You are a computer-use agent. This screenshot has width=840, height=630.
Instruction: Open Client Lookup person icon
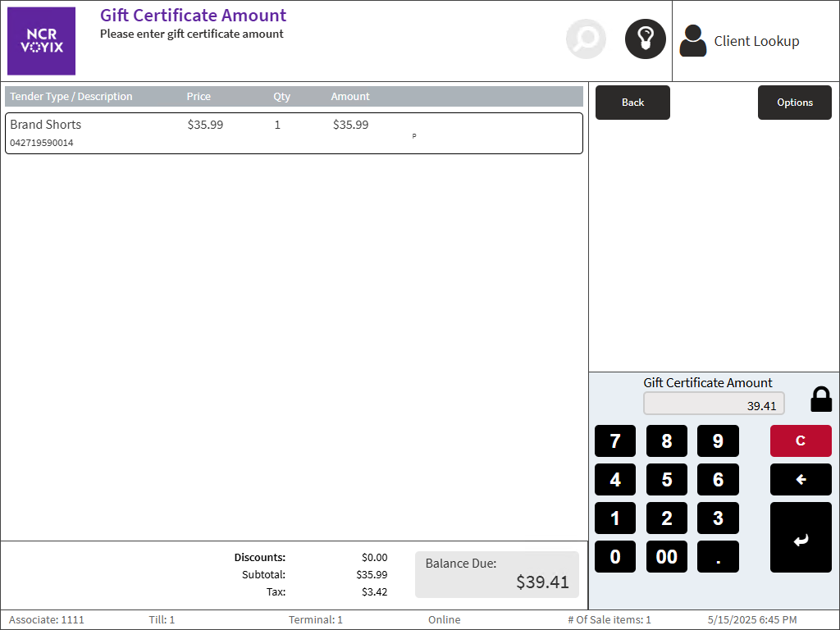(x=693, y=41)
